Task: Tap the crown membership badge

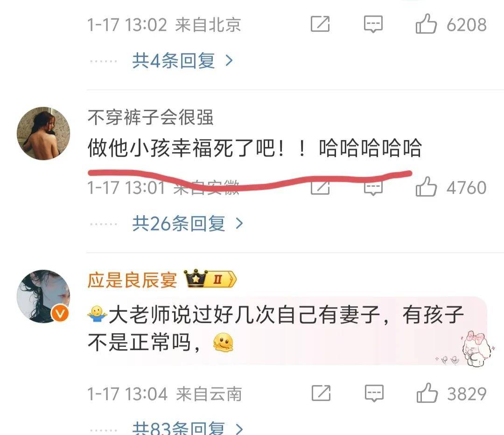Action: 210,279
